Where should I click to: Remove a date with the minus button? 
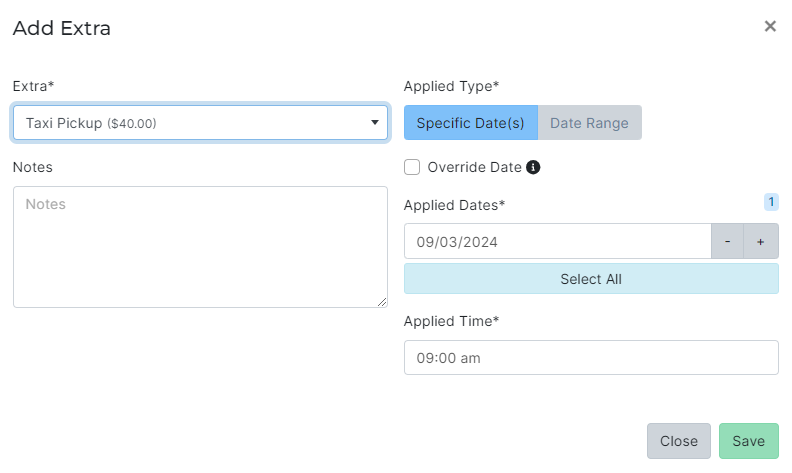[x=727, y=241]
